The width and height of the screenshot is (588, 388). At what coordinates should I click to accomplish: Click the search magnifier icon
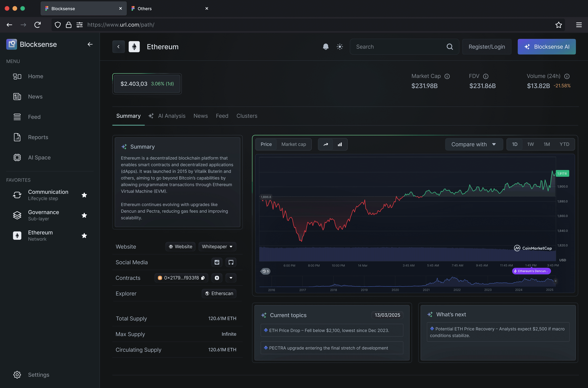click(450, 46)
